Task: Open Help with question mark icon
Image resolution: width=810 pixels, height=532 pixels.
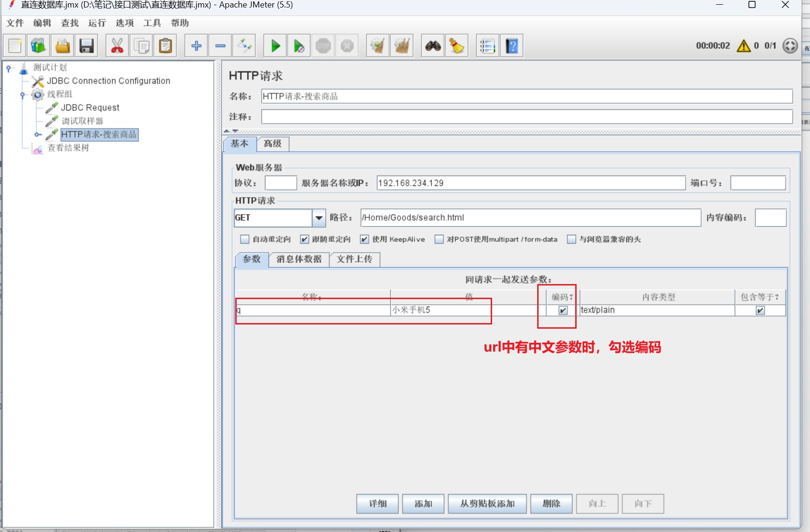Action: (511, 46)
